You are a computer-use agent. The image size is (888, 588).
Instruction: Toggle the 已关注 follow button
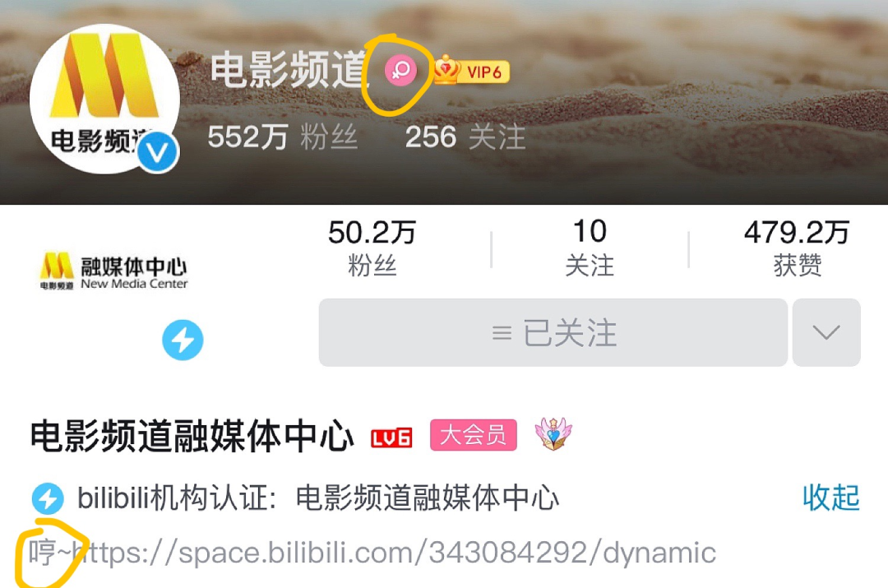click(x=553, y=332)
